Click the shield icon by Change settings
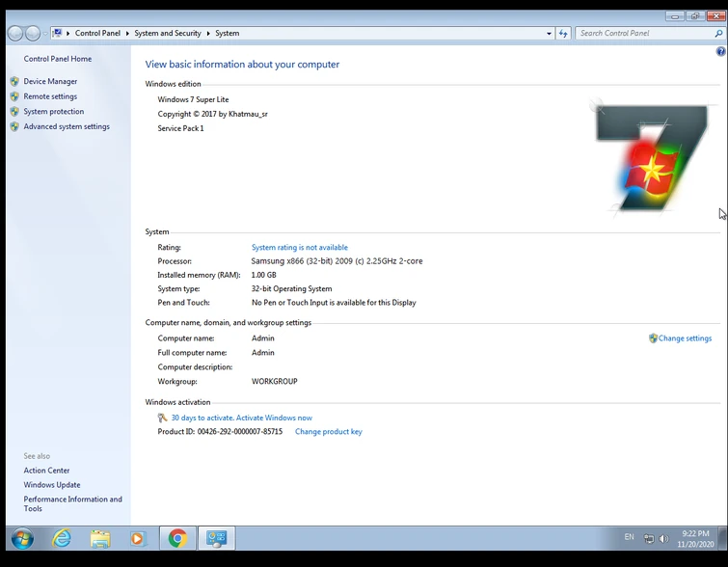This screenshot has width=728, height=567. 653,338
